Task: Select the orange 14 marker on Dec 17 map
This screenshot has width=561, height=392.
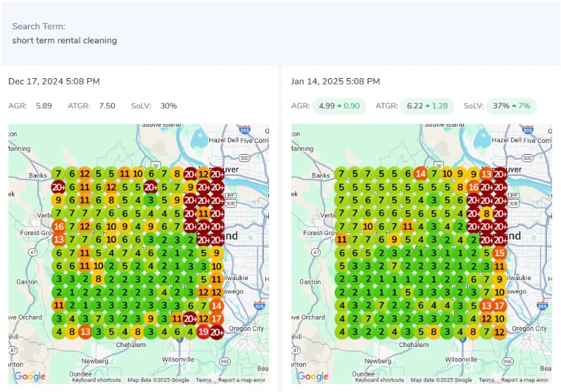Action: tap(216, 306)
